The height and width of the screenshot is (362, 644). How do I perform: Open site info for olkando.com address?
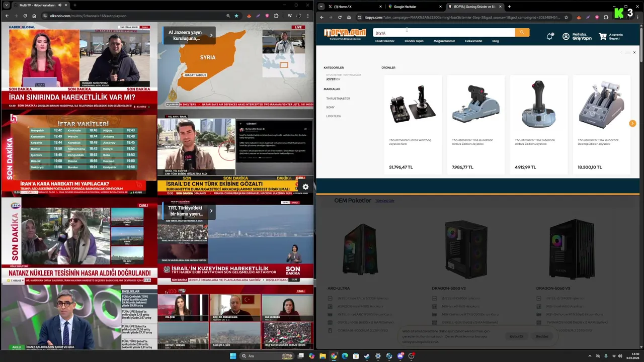click(x=45, y=16)
